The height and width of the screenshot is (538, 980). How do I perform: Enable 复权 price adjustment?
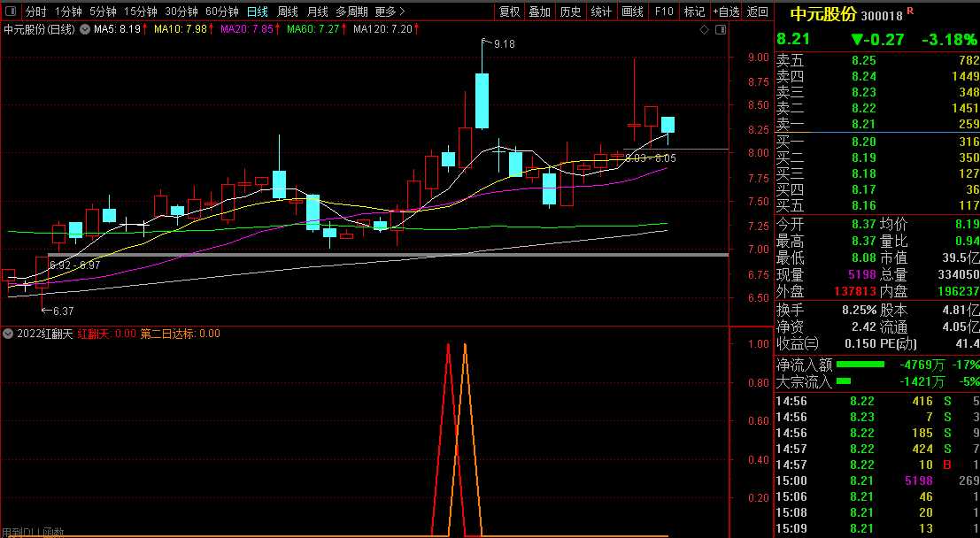click(509, 12)
